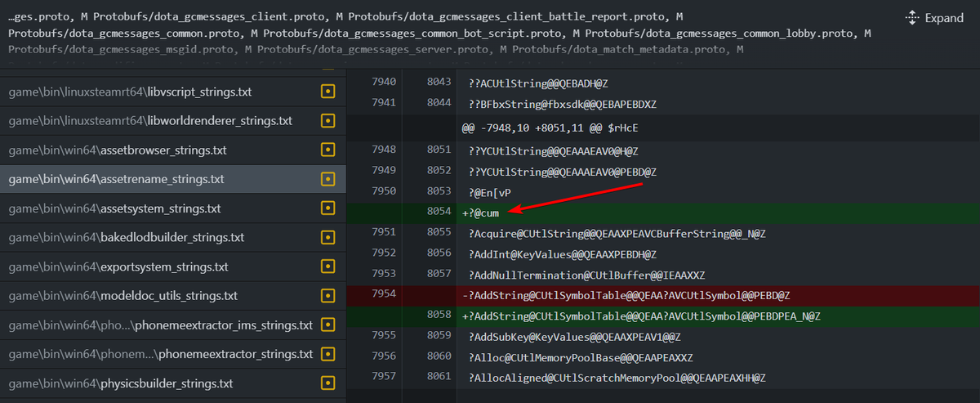Click modified status icon for assetbrowser_strings.txt

tap(328, 150)
